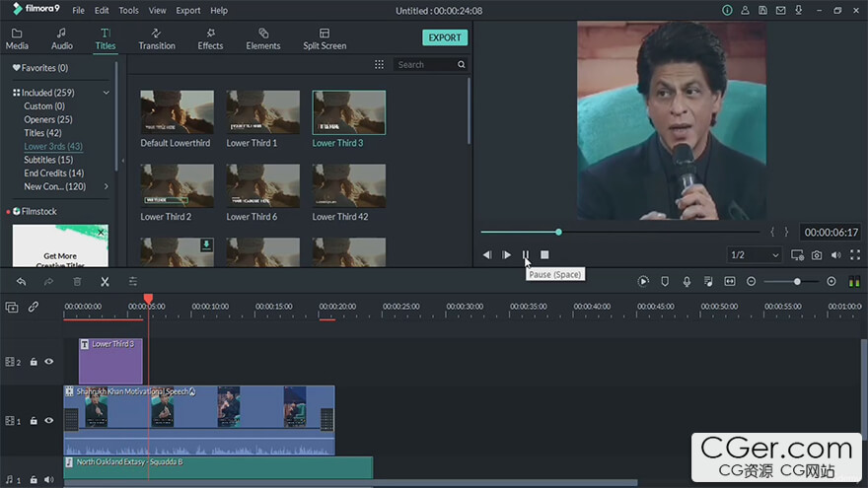Open the info tips icon
The width and height of the screenshot is (868, 488).
tap(727, 11)
